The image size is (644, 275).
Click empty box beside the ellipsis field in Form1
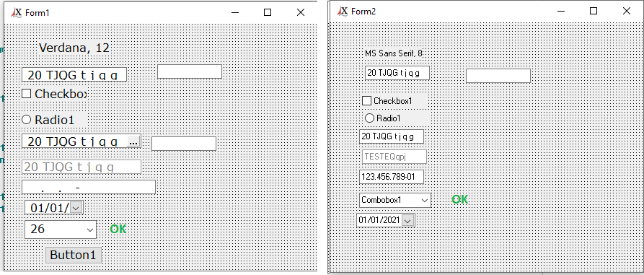coord(184,144)
